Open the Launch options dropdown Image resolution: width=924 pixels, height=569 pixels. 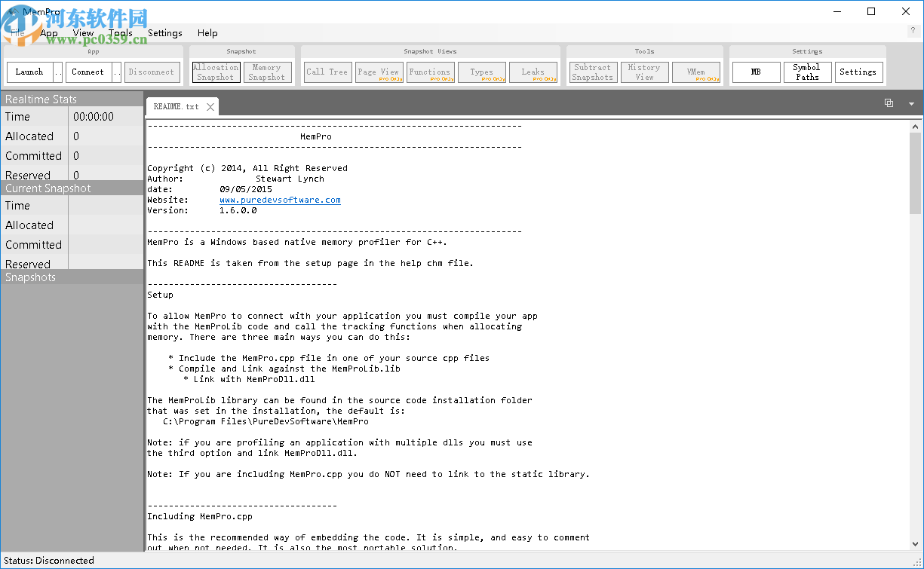coord(58,72)
